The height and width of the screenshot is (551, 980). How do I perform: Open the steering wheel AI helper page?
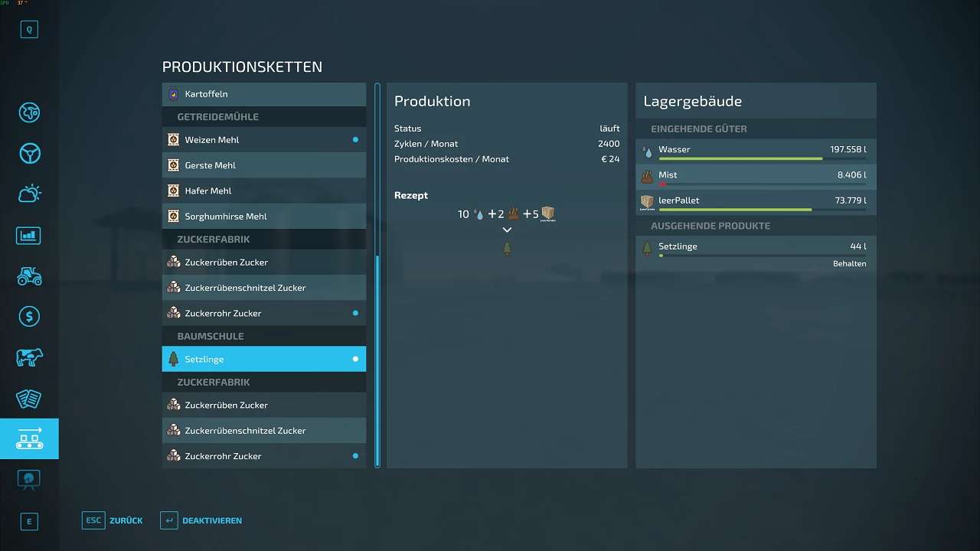[29, 154]
